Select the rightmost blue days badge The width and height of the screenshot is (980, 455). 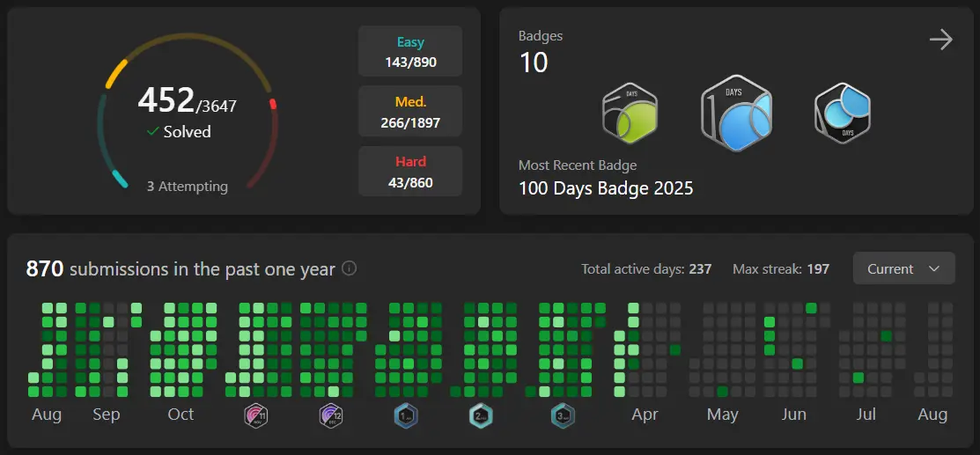point(842,114)
